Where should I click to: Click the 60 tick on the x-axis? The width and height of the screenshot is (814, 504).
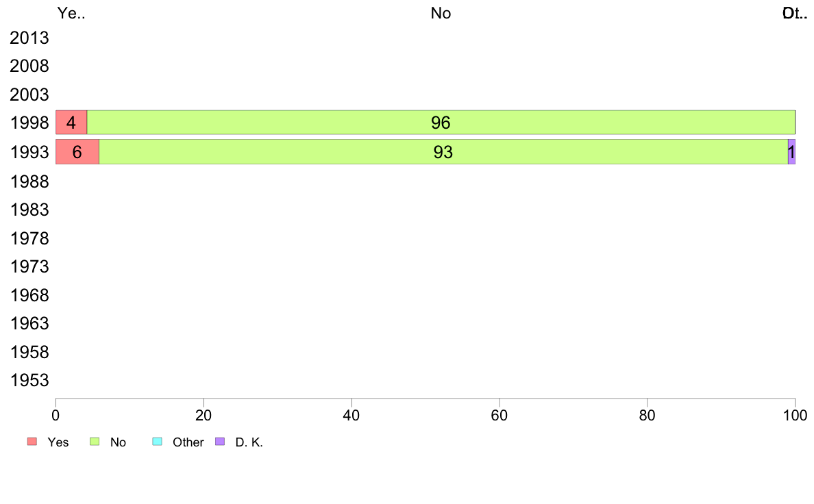[500, 415]
